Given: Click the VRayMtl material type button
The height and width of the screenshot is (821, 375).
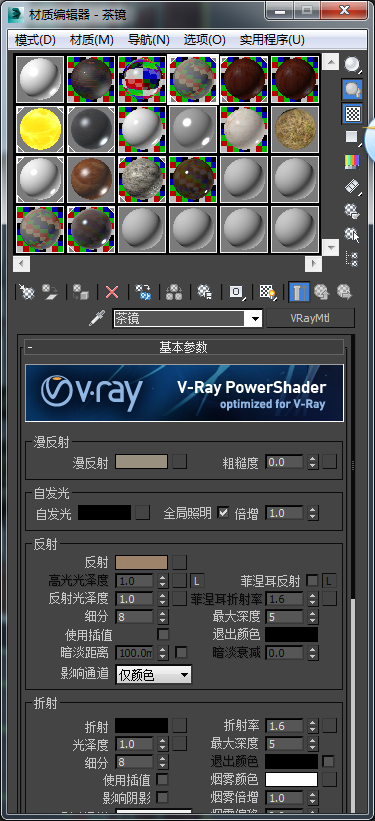Looking at the screenshot, I should [311, 318].
